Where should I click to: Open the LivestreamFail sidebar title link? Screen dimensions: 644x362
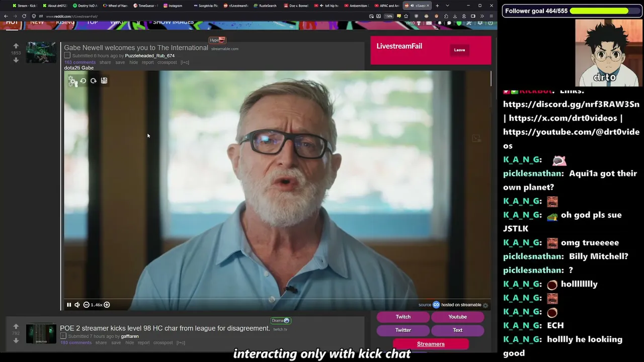[399, 46]
